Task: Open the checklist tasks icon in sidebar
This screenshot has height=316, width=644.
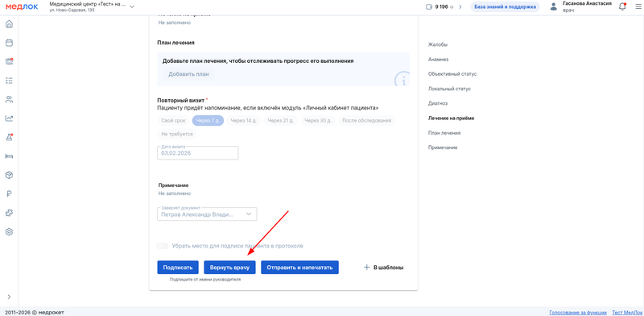Action: pos(9,81)
